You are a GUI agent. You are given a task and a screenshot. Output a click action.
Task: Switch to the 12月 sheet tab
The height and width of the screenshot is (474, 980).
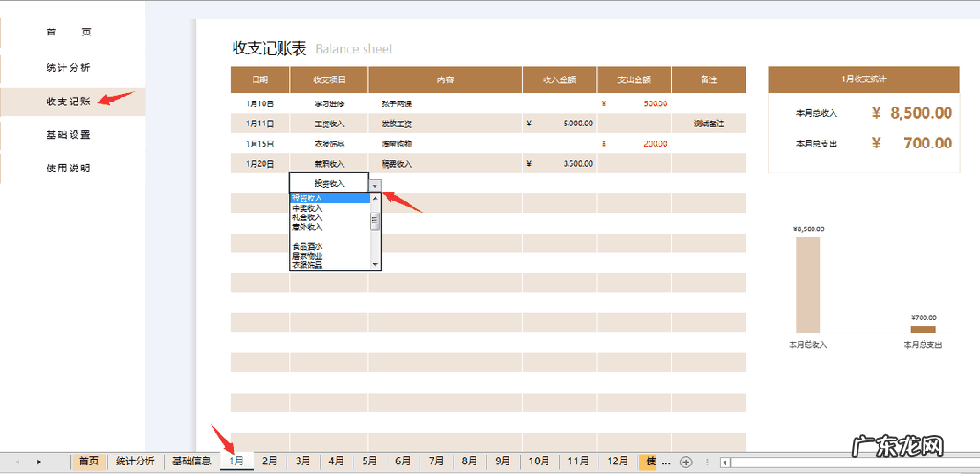click(x=617, y=462)
